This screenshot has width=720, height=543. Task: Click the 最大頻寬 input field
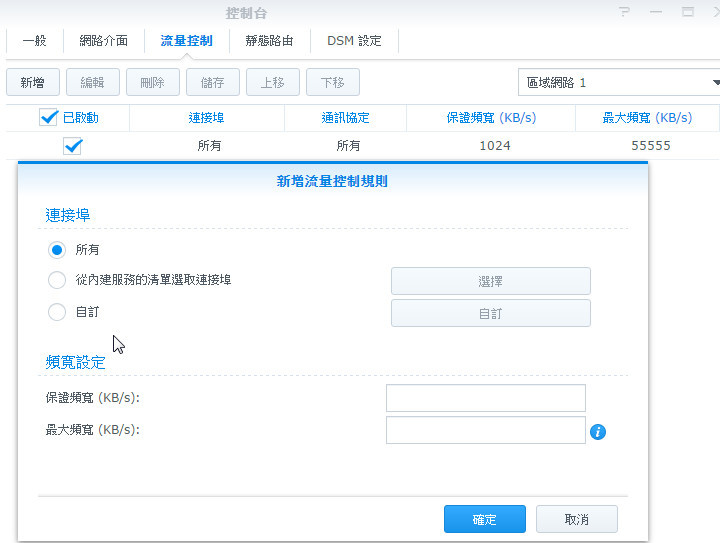[485, 430]
